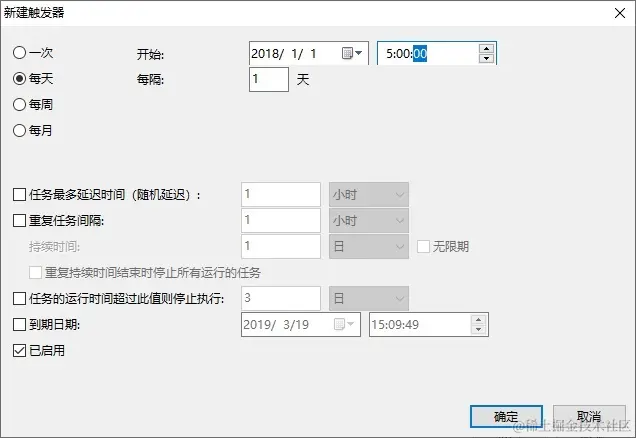
Task: Enable 任务最多延迟时间 (随机延迟) checkbox
Action: [19, 195]
